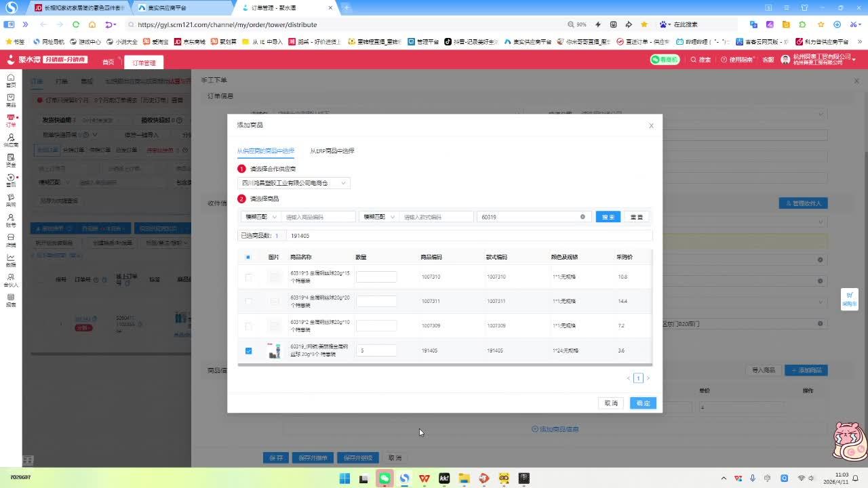The image size is (868, 488).
Task: Click quantity field for product 1007311
Action: point(376,302)
